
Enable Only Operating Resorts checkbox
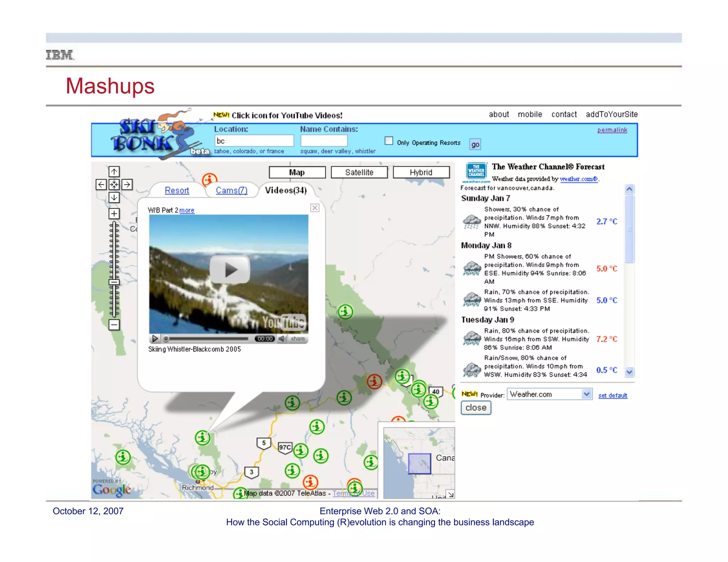click(389, 141)
